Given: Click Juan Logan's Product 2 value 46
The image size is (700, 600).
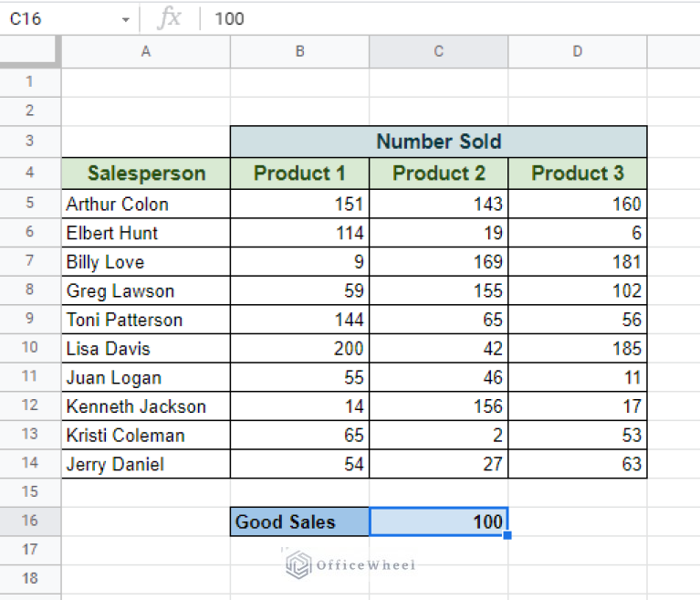Looking at the screenshot, I should tap(439, 377).
